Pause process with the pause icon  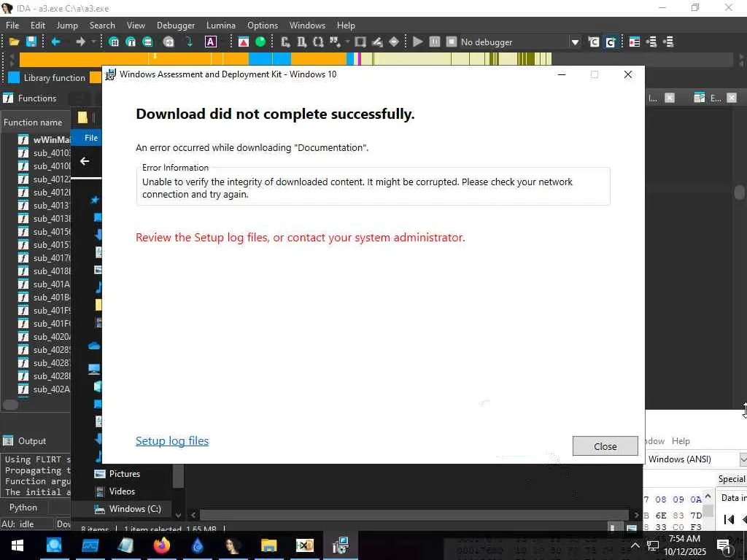tap(435, 42)
